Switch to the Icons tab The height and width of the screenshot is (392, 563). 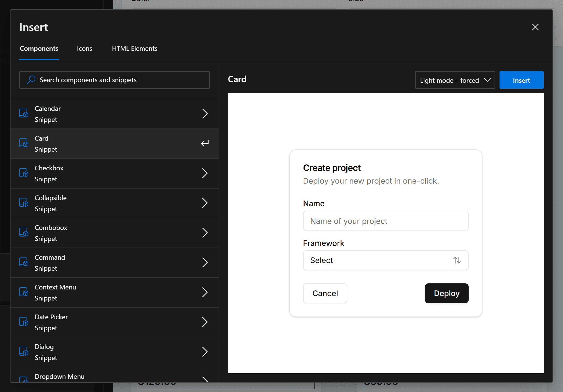[84, 49]
